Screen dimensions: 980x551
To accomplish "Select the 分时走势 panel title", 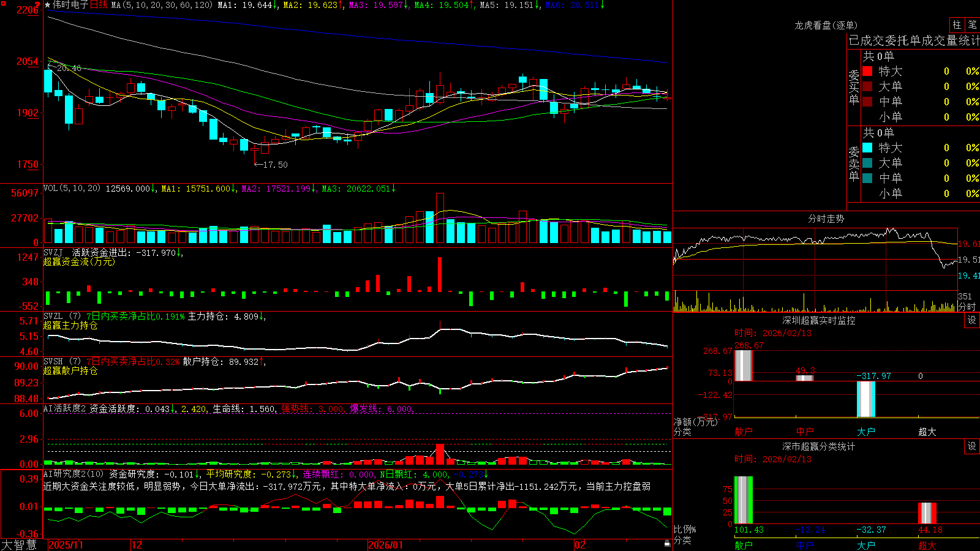I will (826, 219).
